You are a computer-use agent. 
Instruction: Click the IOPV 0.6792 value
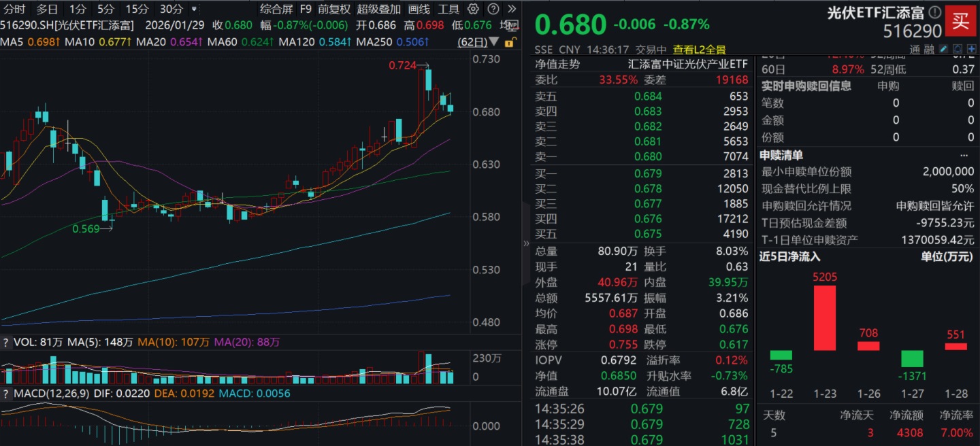pyautogui.click(x=619, y=360)
